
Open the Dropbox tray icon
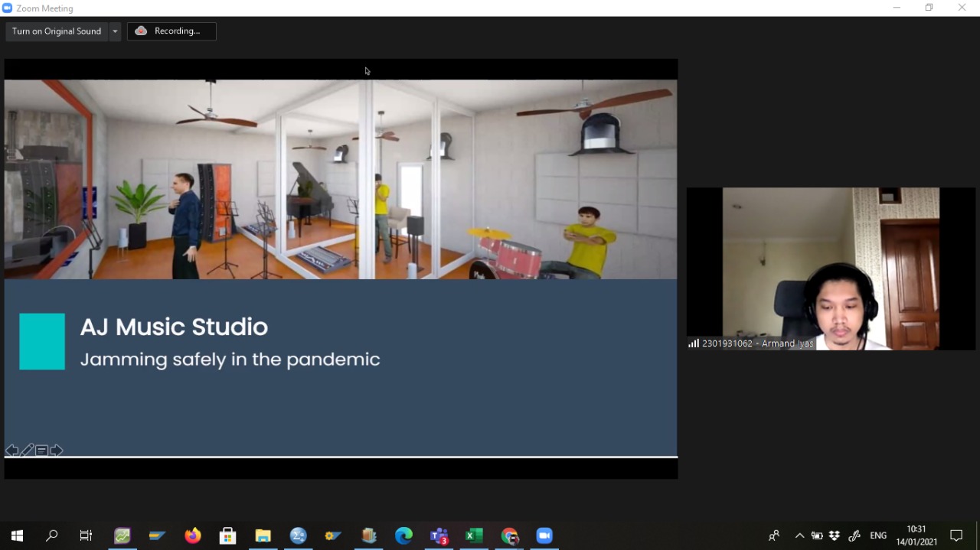pyautogui.click(x=835, y=535)
